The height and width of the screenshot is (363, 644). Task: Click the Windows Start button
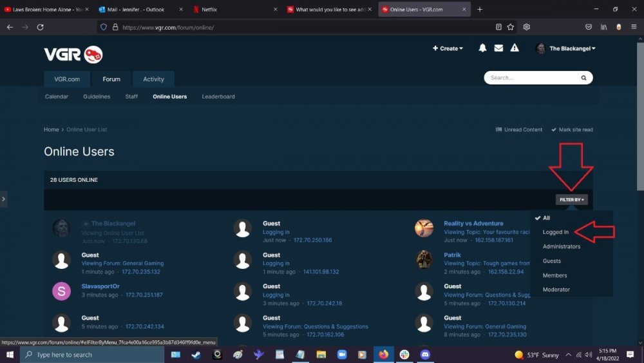click(x=10, y=355)
